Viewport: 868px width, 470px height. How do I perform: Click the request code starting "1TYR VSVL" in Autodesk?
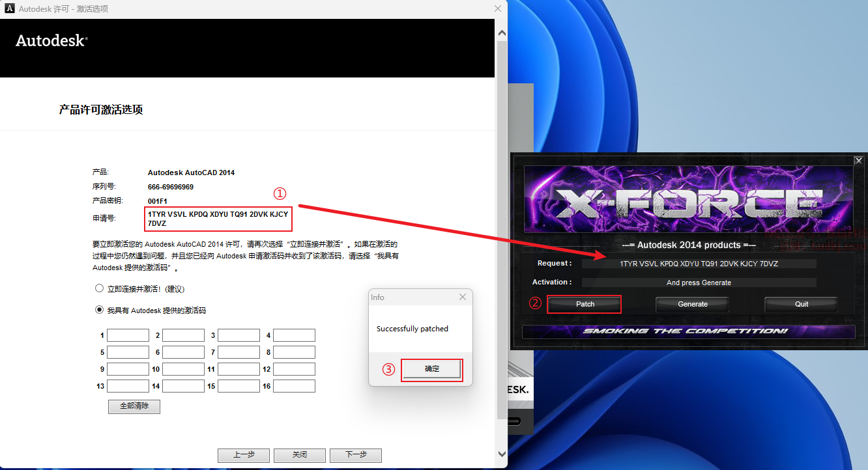pos(218,219)
